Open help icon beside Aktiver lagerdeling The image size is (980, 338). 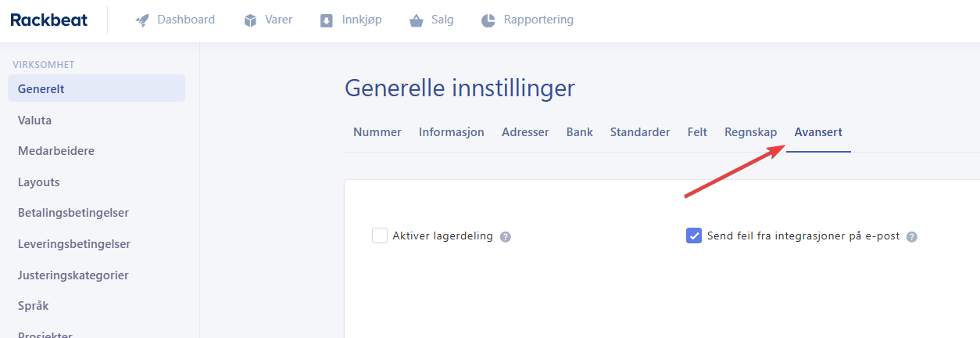tap(506, 237)
